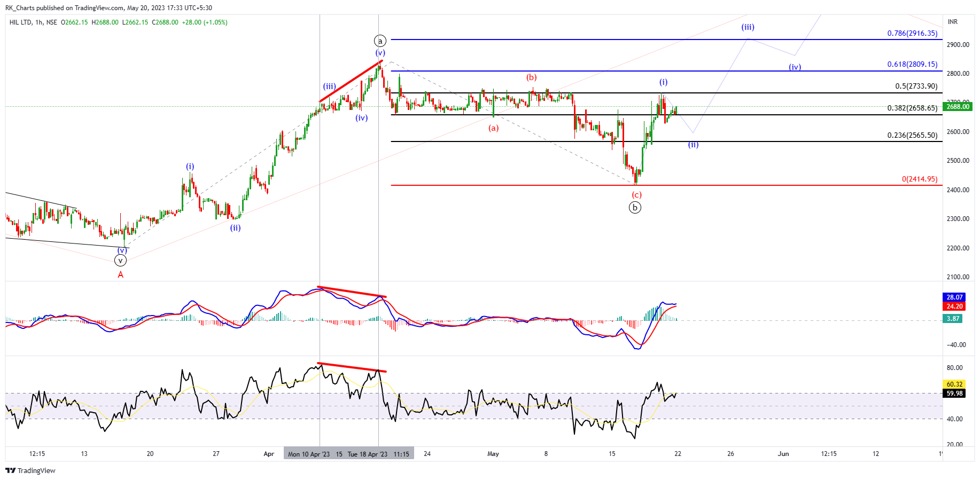The width and height of the screenshot is (980, 480).
Task: Select the 0.786(2916.35) Fibonacci label
Action: coord(912,33)
